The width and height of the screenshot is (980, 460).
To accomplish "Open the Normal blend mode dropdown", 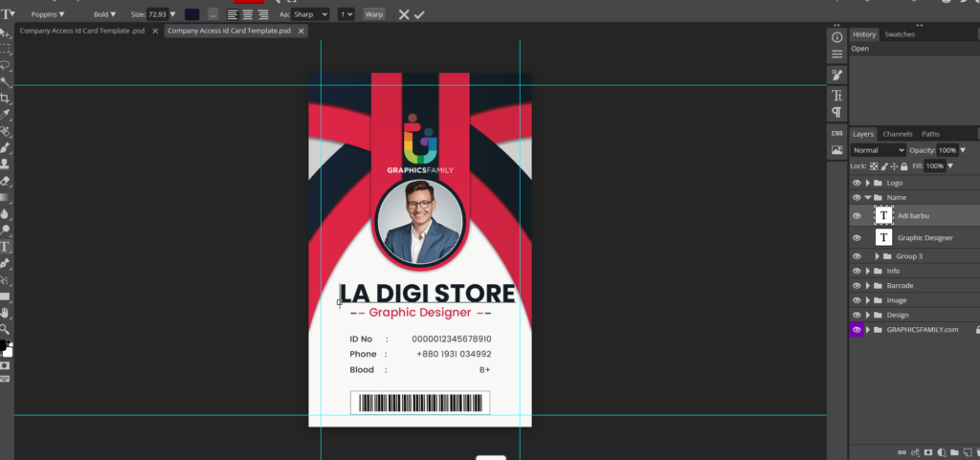I will click(x=879, y=150).
